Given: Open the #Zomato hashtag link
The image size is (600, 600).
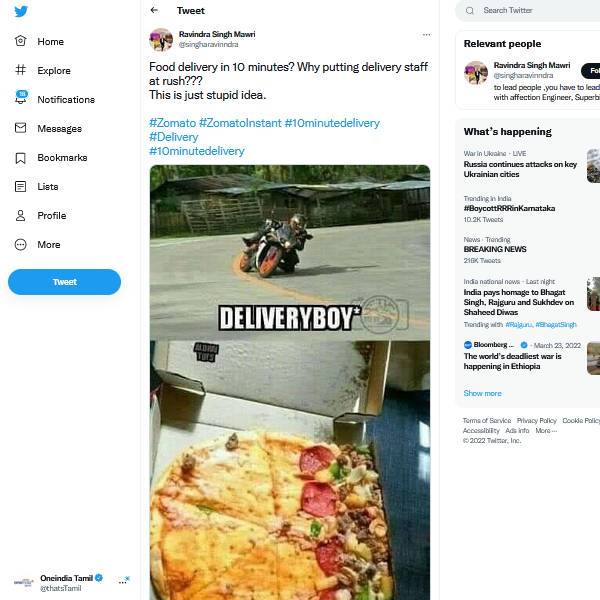Looking at the screenshot, I should [172, 123].
